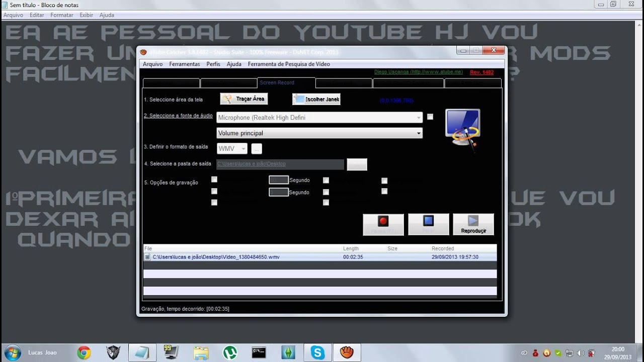Open the Ferramentas menu
The height and width of the screenshot is (362, 644).
(185, 64)
